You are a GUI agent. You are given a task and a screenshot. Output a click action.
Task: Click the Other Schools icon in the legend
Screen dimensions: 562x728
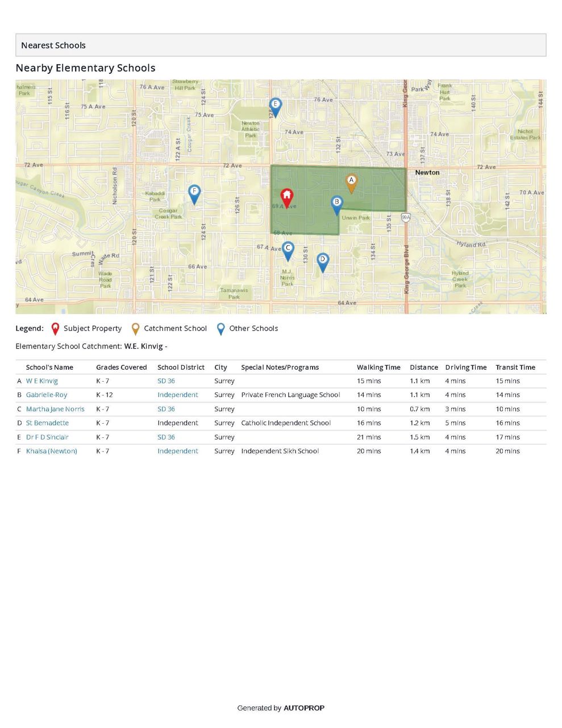(x=220, y=329)
